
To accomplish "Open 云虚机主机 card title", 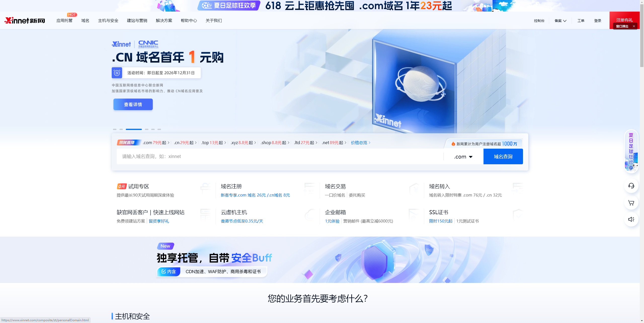I will (x=234, y=212).
